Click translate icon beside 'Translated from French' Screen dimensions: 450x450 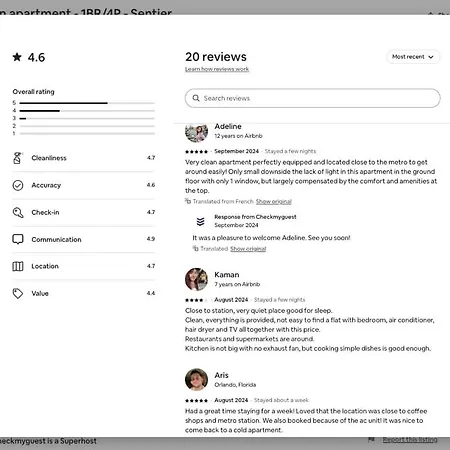188,201
